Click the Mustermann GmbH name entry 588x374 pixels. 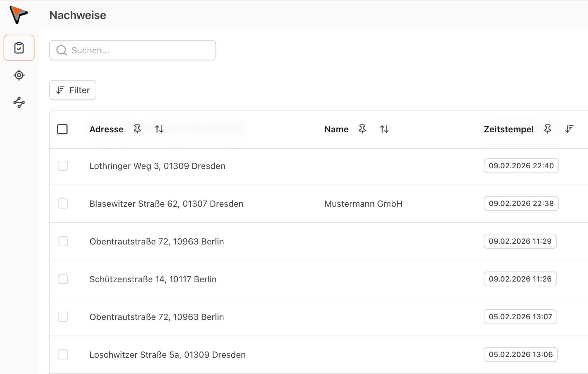(x=363, y=204)
